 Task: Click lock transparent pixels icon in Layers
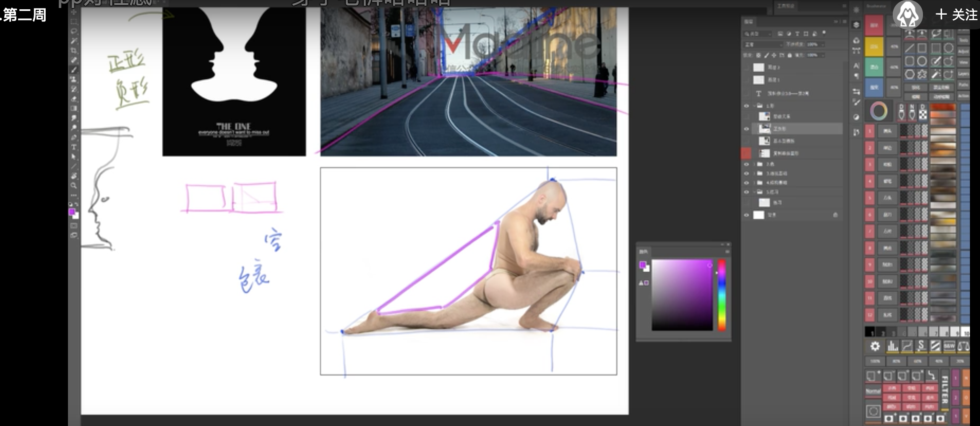pos(758,55)
